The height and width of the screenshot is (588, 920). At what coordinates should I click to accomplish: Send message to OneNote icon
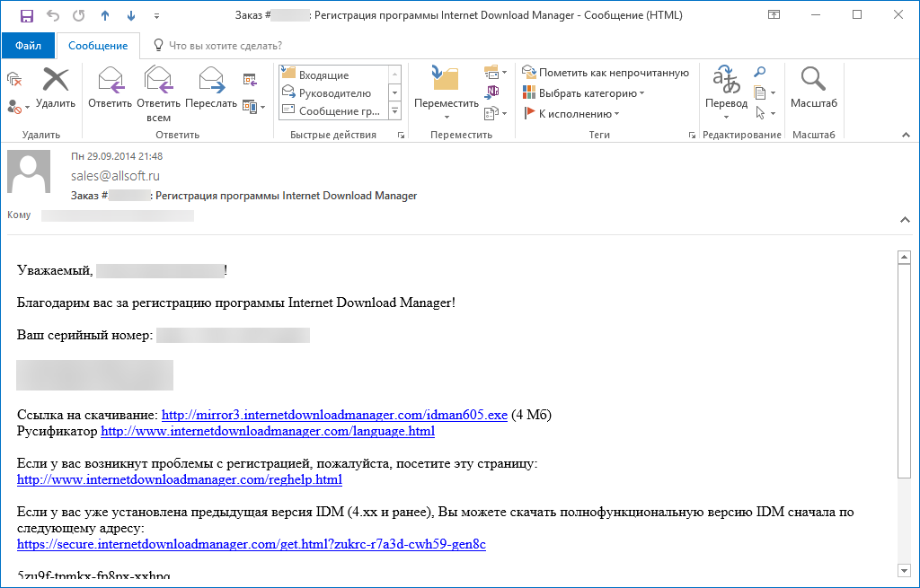pos(491,92)
